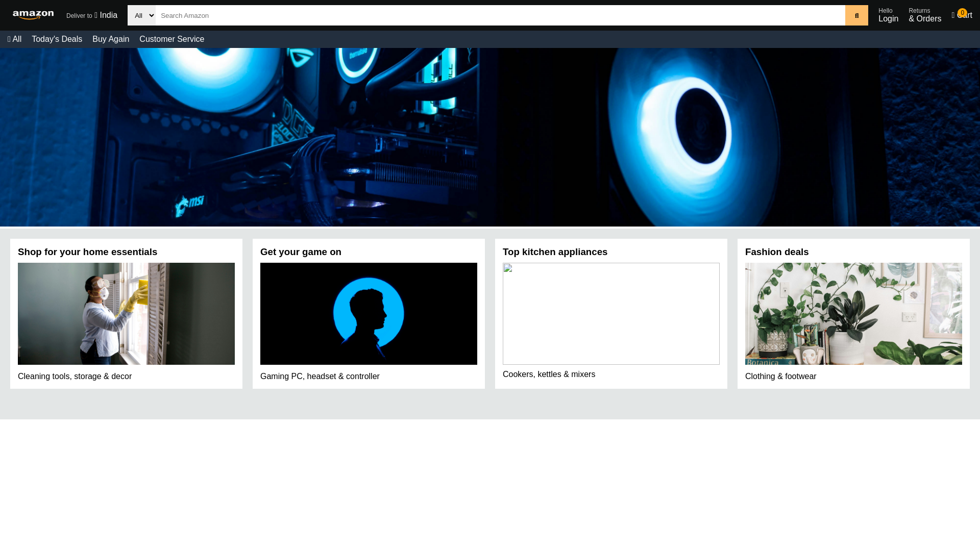
Task: Open the Buy Again page
Action: pyautogui.click(x=111, y=39)
